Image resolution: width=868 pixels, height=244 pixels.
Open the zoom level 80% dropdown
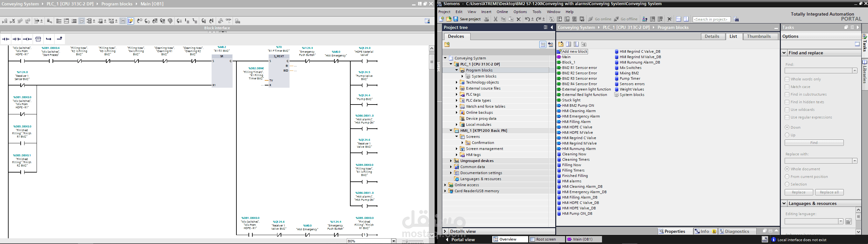coord(393,241)
